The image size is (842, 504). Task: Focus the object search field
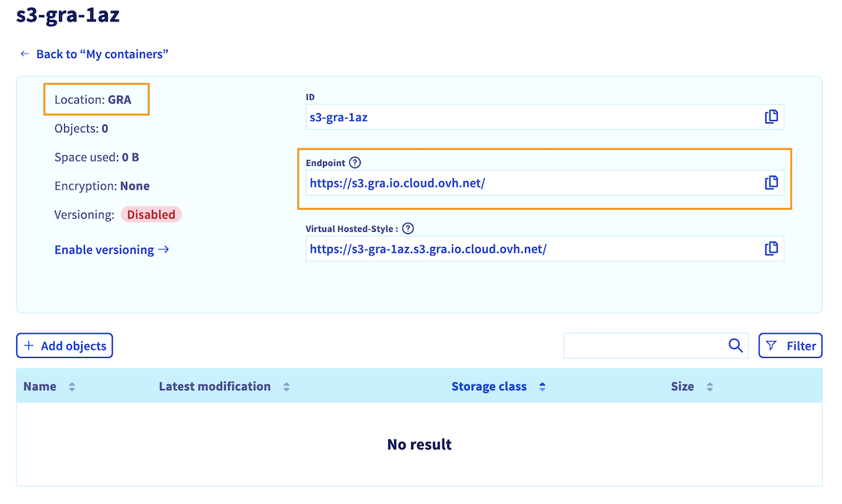(643, 346)
